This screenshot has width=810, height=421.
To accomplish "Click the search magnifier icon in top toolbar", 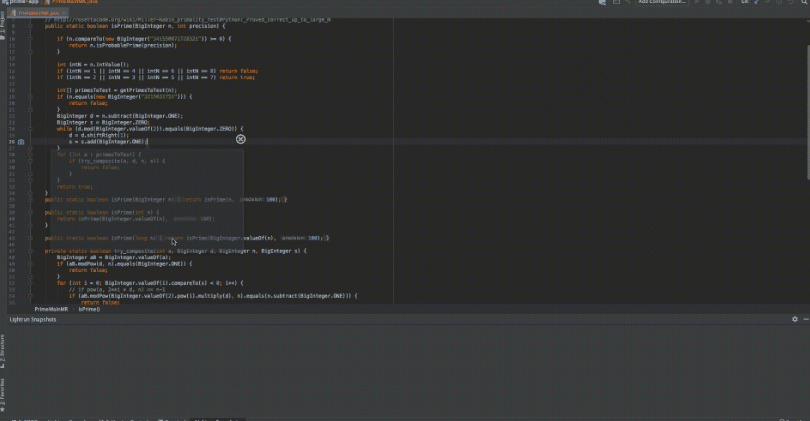I will [804, 2].
